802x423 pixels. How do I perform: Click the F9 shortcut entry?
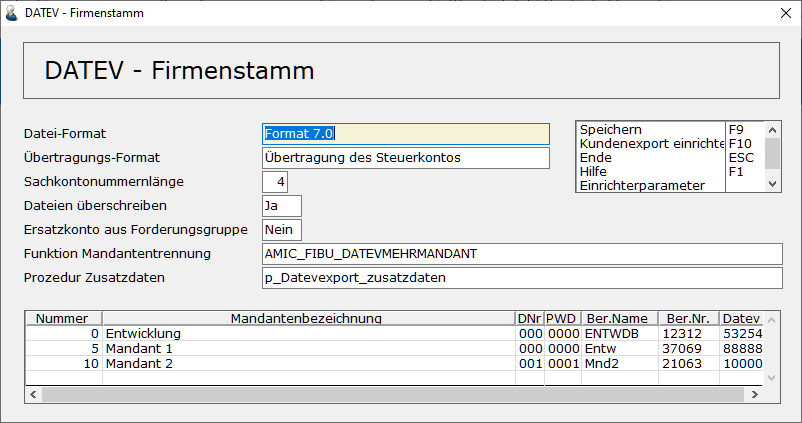[745, 129]
